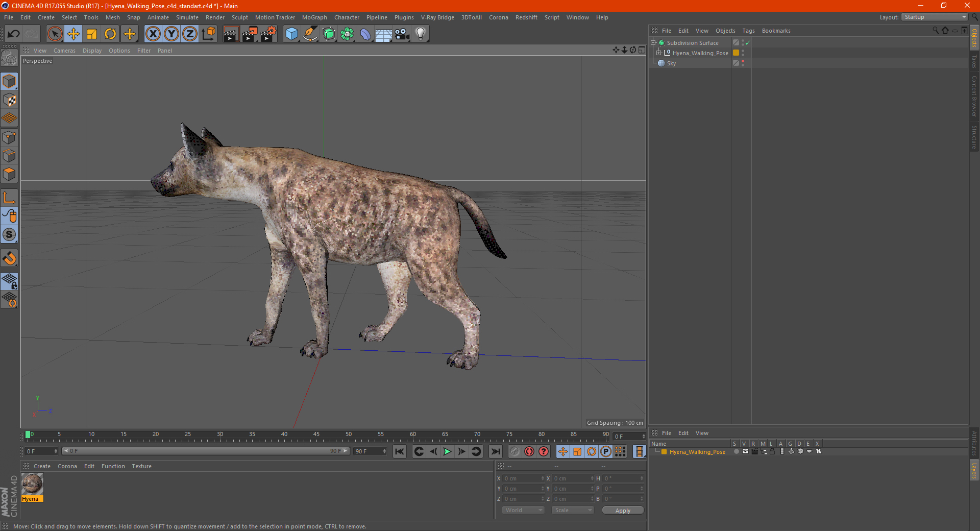Select the Live Selection tool
Image resolution: width=980 pixels, height=531 pixels.
(x=55, y=34)
